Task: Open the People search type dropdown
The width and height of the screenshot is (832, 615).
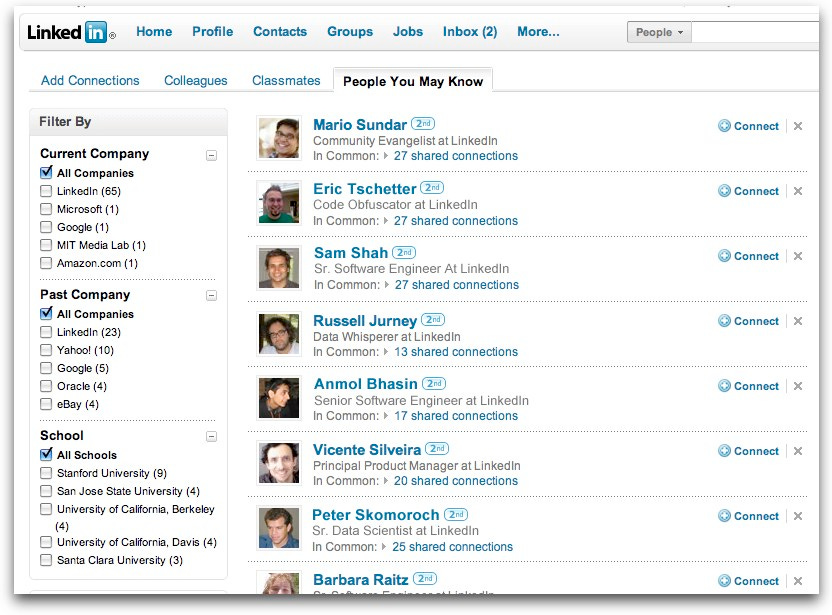Action: click(660, 32)
